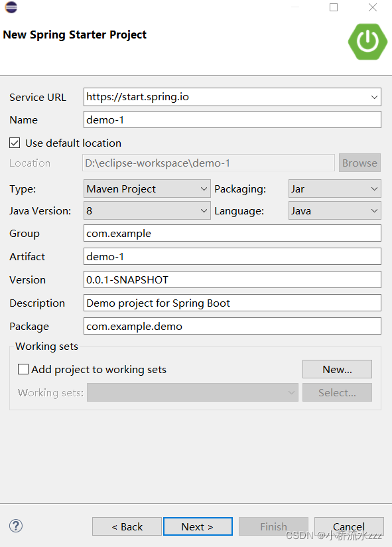Click into the Name field
The image size is (392, 547).
(x=232, y=119)
